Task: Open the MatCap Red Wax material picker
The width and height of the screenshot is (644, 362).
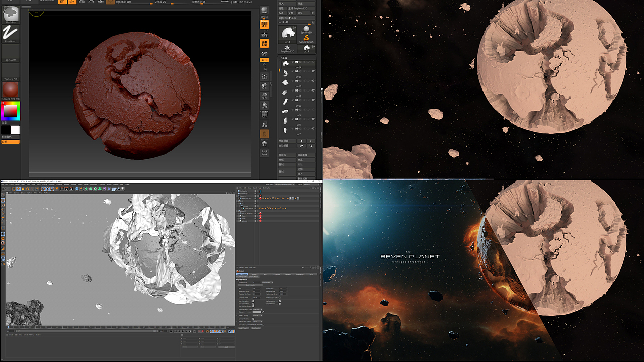Action: 10,90
